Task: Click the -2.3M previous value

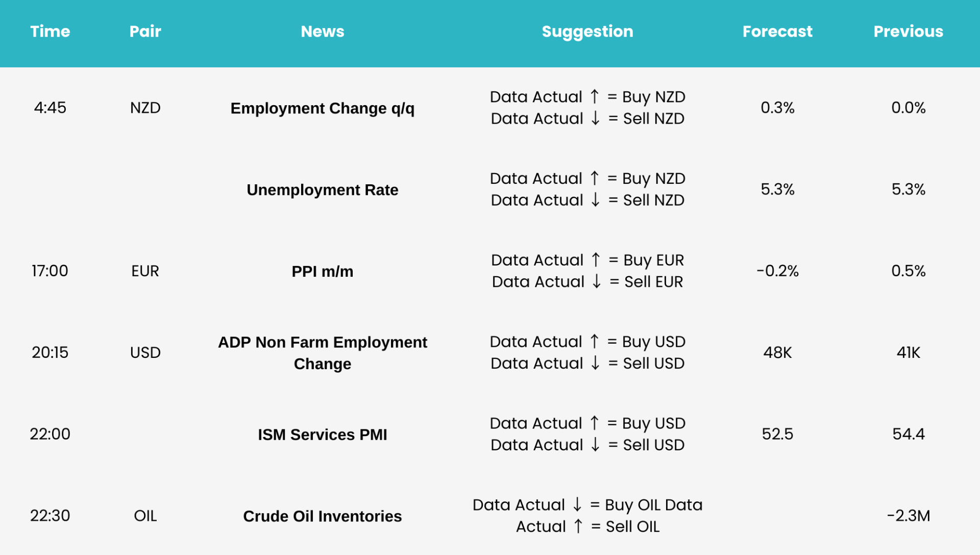Action: [x=909, y=516]
